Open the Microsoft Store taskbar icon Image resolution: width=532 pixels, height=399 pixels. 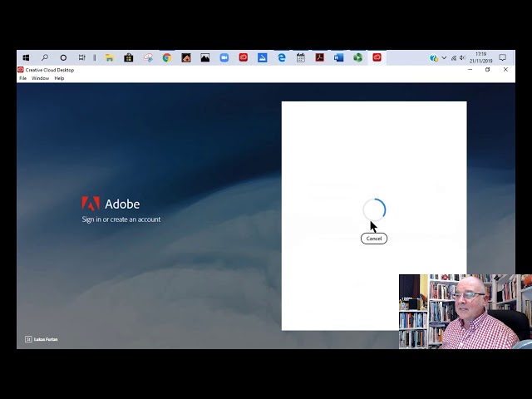pyautogui.click(x=128, y=57)
